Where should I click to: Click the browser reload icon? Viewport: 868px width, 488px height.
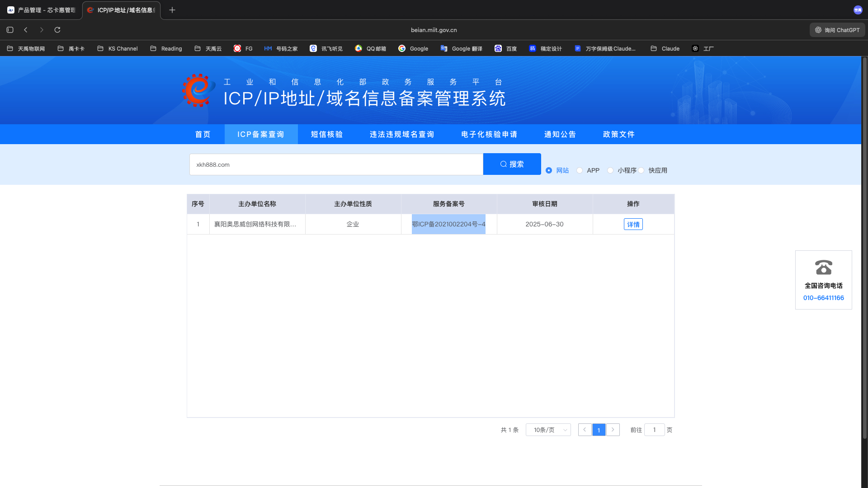tap(57, 30)
